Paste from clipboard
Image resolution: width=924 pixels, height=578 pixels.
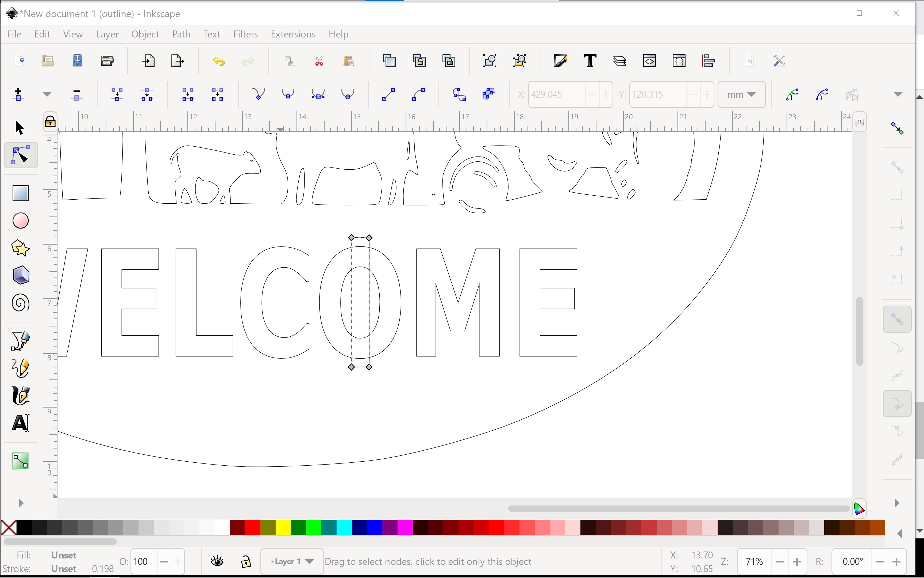349,61
